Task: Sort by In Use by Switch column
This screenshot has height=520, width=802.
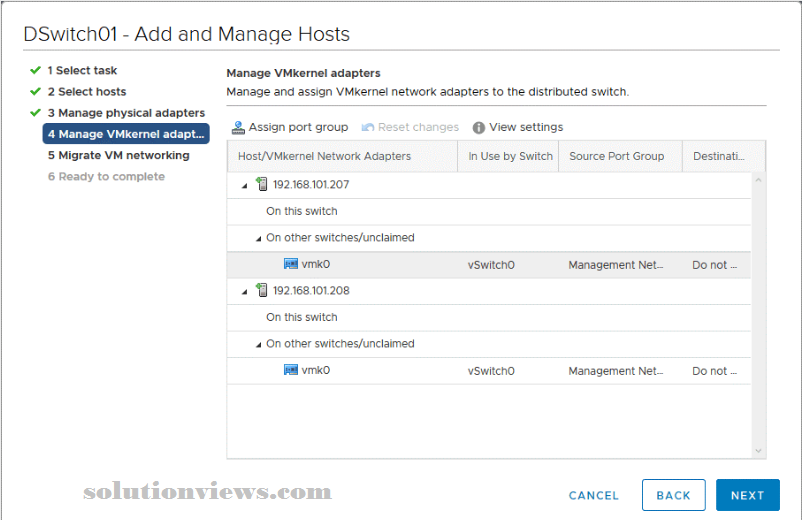Action: click(508, 156)
